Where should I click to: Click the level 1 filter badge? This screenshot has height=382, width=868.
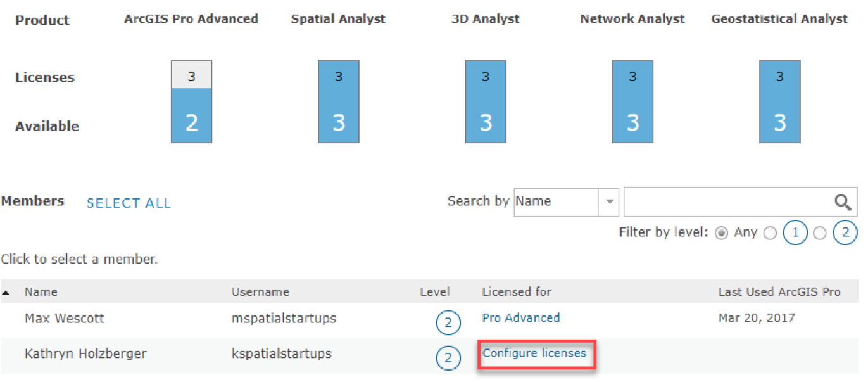795,233
